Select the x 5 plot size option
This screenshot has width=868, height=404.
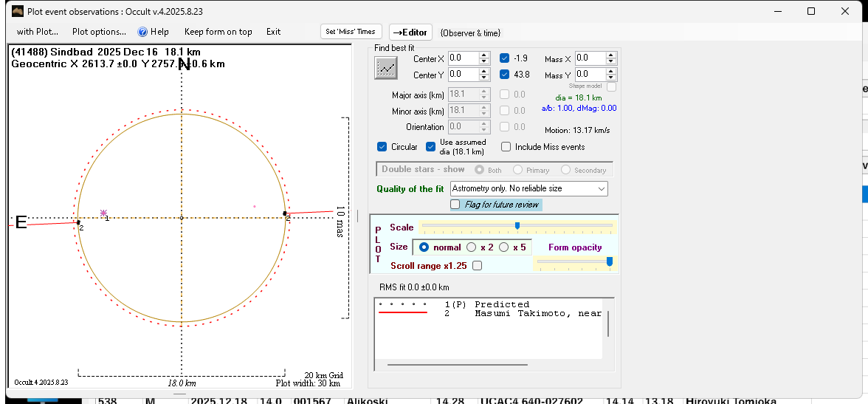tap(504, 247)
